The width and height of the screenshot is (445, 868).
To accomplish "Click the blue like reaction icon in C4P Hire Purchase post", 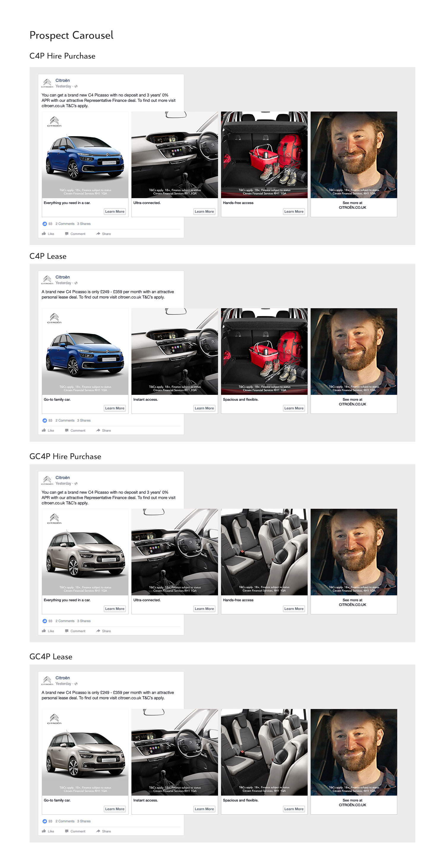I will point(44,224).
